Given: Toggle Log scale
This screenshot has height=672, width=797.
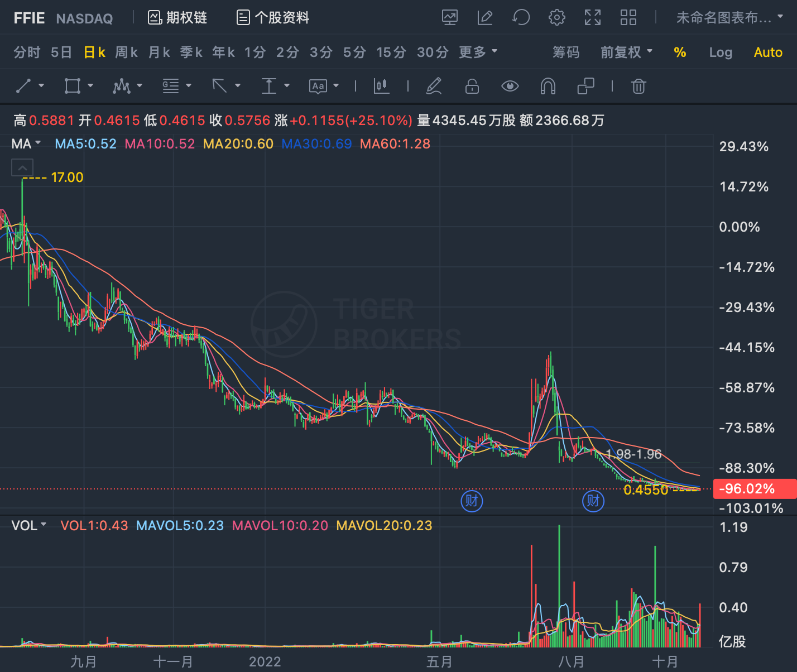Looking at the screenshot, I should (x=721, y=52).
